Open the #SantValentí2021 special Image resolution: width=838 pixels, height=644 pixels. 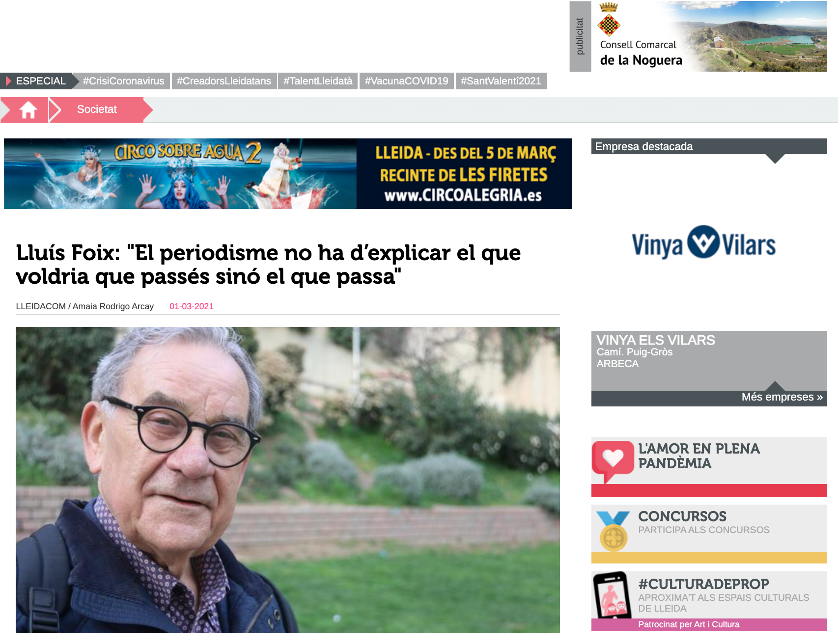click(x=501, y=81)
